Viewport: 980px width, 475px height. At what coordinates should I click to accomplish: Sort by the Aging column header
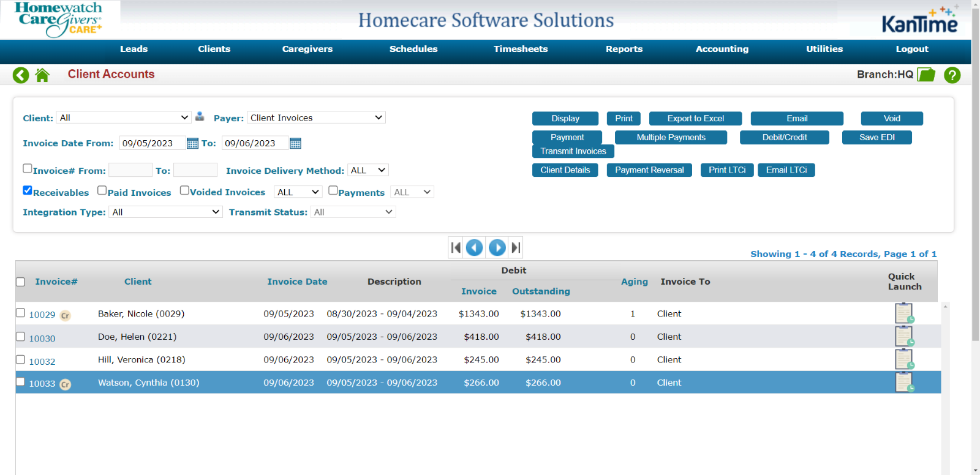(634, 282)
